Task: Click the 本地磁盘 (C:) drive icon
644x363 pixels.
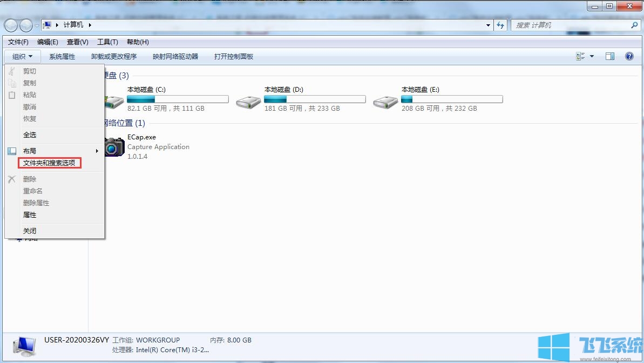Action: (x=114, y=100)
